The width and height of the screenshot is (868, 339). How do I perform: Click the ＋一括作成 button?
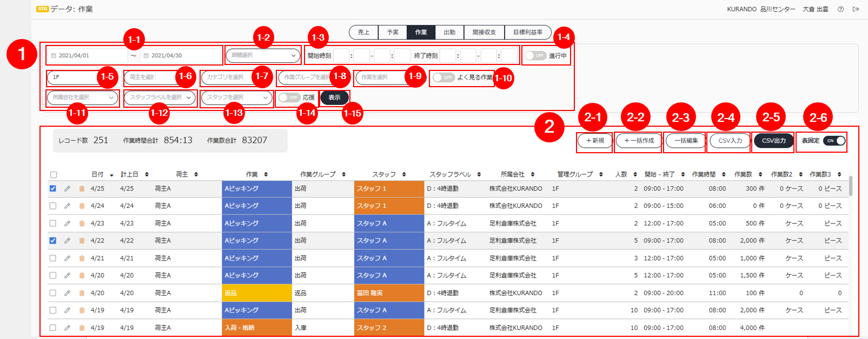(639, 141)
